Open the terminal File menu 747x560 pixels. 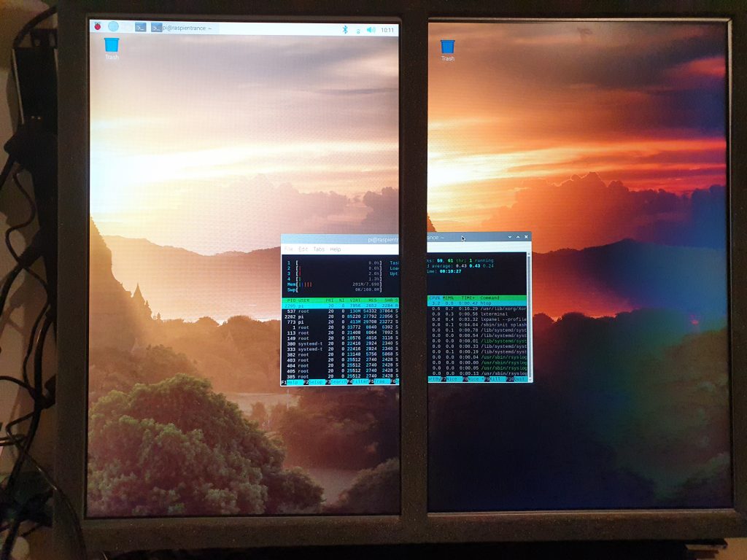pyautogui.click(x=289, y=249)
